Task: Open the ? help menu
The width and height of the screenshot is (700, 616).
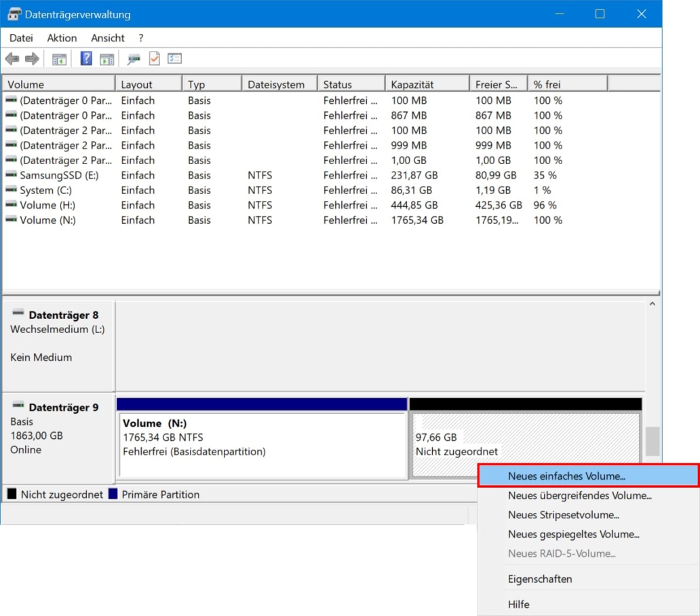Action: tap(140, 38)
